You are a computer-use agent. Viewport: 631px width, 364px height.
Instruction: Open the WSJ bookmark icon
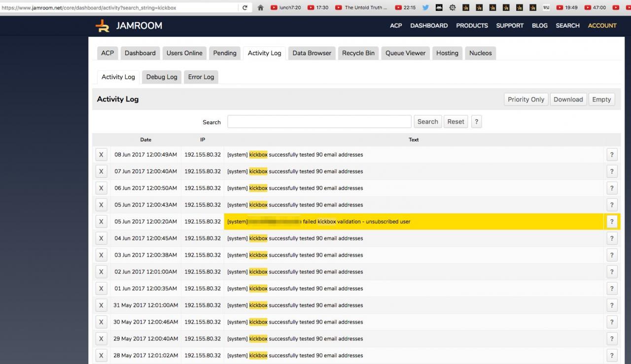(x=546, y=8)
